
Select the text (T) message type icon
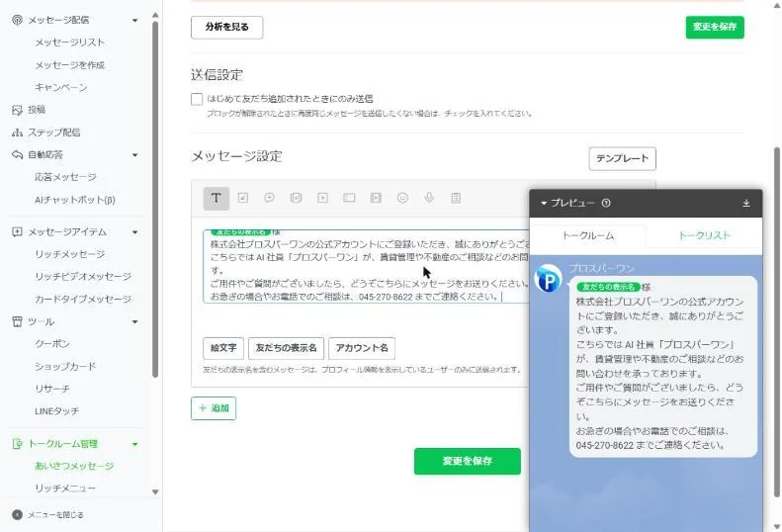(x=216, y=198)
